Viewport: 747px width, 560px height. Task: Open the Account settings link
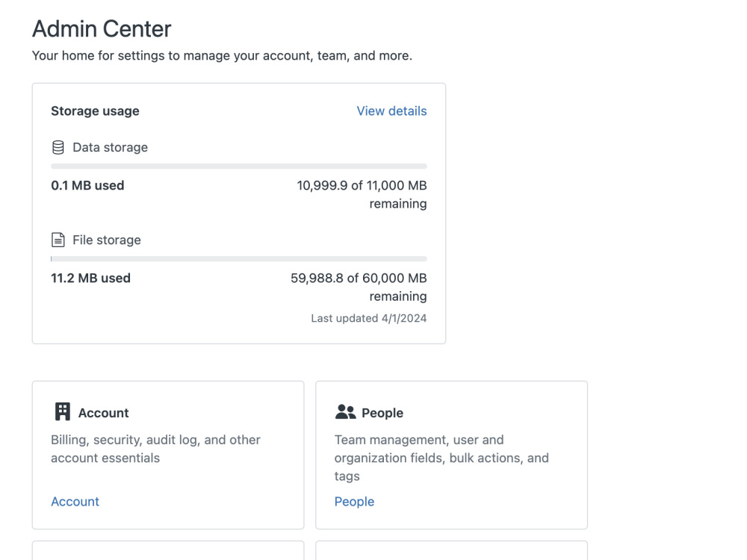pos(75,501)
